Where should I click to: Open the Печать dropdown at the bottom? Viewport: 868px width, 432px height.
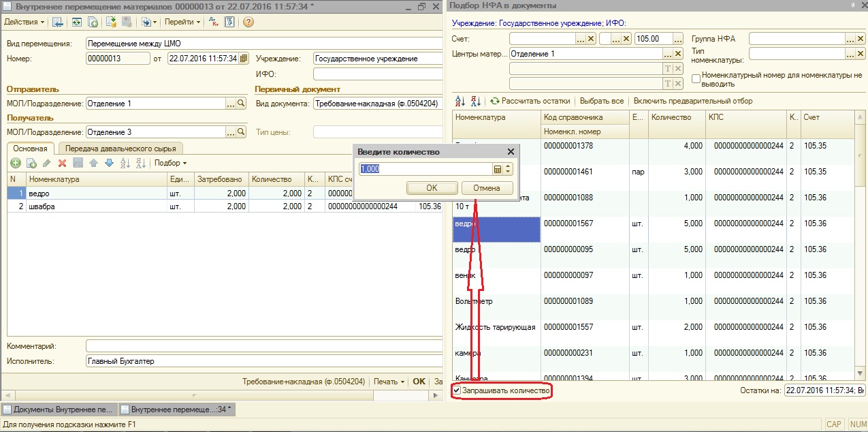click(x=389, y=382)
